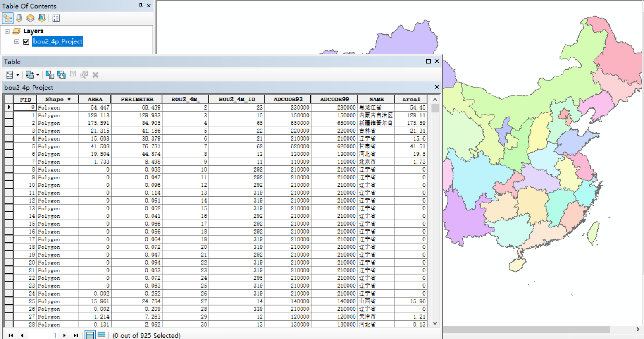This screenshot has height=339, width=644.
Task: Uncheck the bou2_4p_Project layer visibility
Action: [x=26, y=41]
